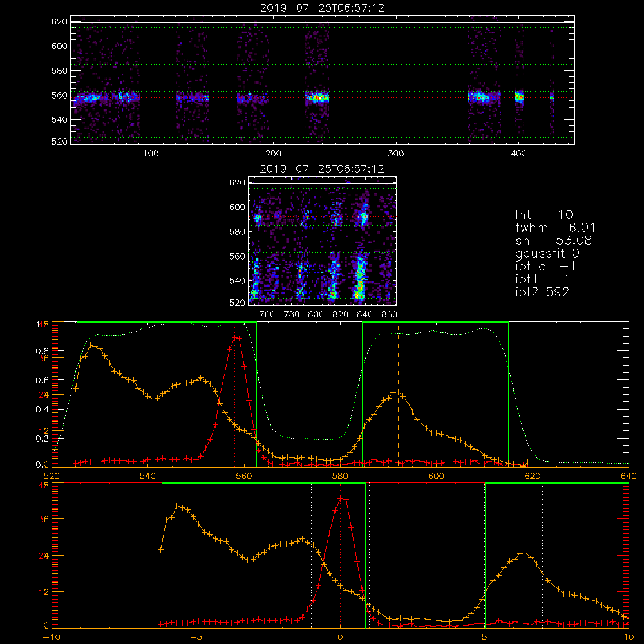Click the red dotted peak line in profile plot
This screenshot has width=644, height=644.
pos(234,394)
